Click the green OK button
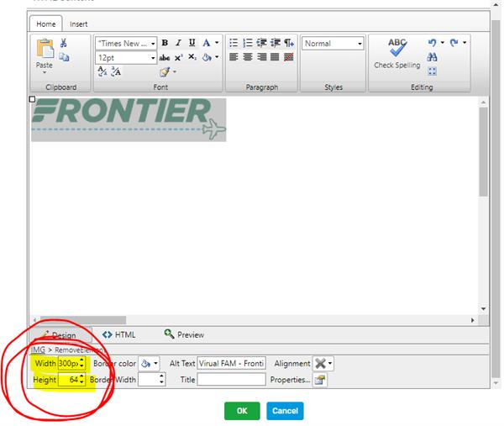 click(242, 411)
